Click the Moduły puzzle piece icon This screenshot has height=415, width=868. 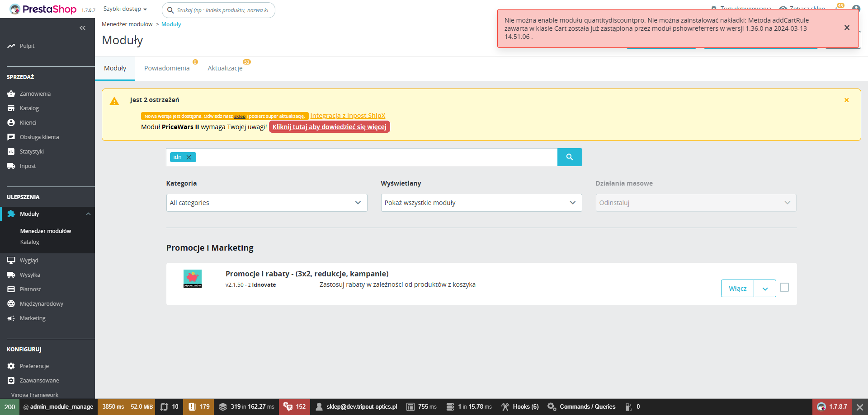coord(11,214)
